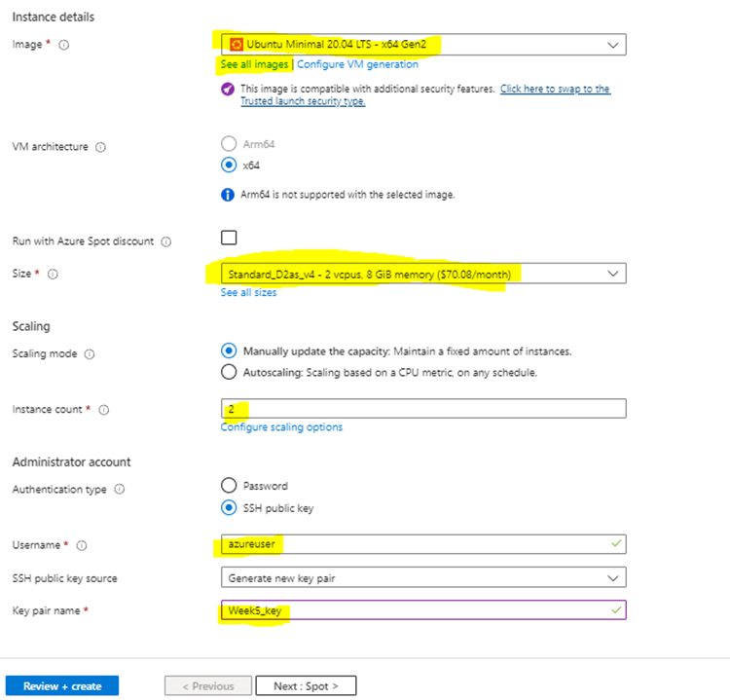
Task: Click the Previous button
Action: 208,685
